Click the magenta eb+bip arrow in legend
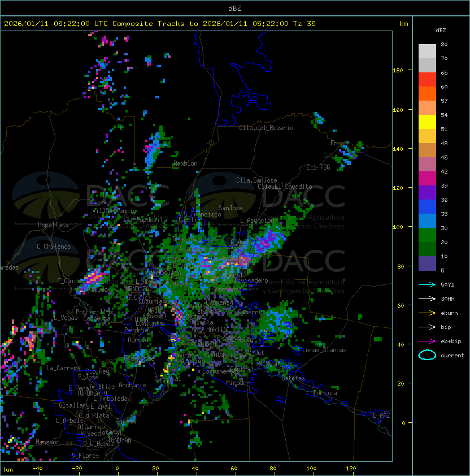Screen dimensions: 470x476 click(427, 341)
